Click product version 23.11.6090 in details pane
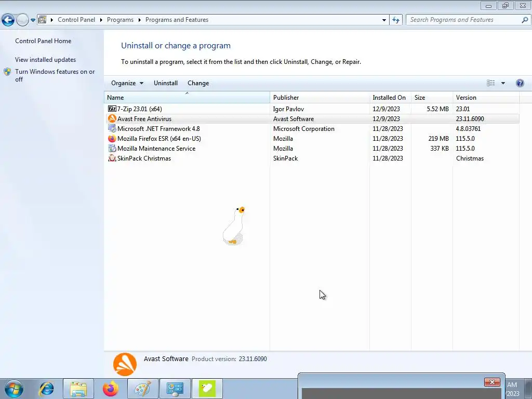Image resolution: width=532 pixels, height=399 pixels. click(253, 358)
